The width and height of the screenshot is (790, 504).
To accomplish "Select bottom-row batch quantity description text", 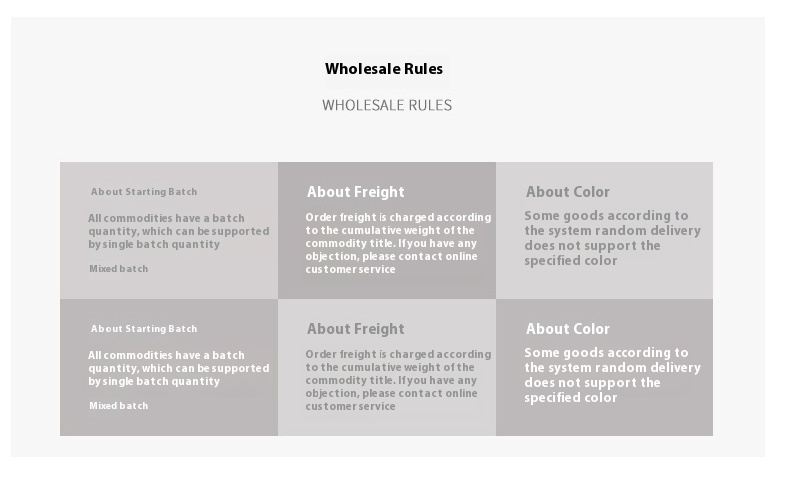I will pyautogui.click(x=178, y=368).
